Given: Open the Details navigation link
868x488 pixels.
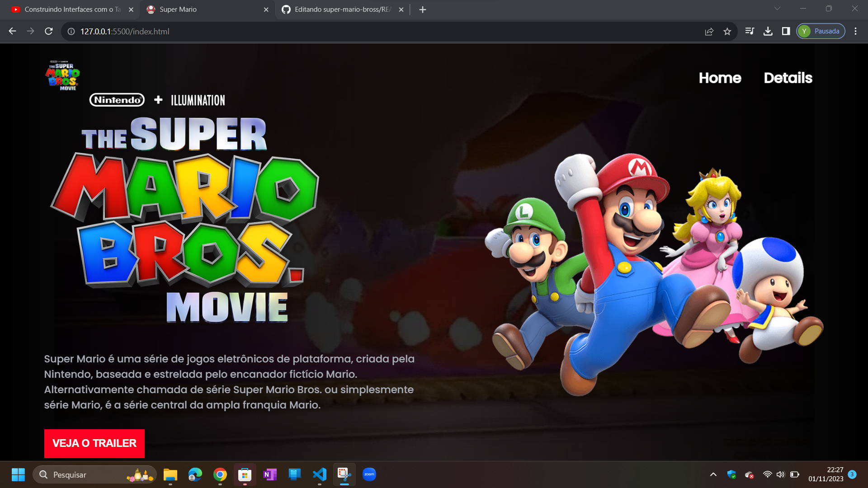Looking at the screenshot, I should pyautogui.click(x=788, y=78).
